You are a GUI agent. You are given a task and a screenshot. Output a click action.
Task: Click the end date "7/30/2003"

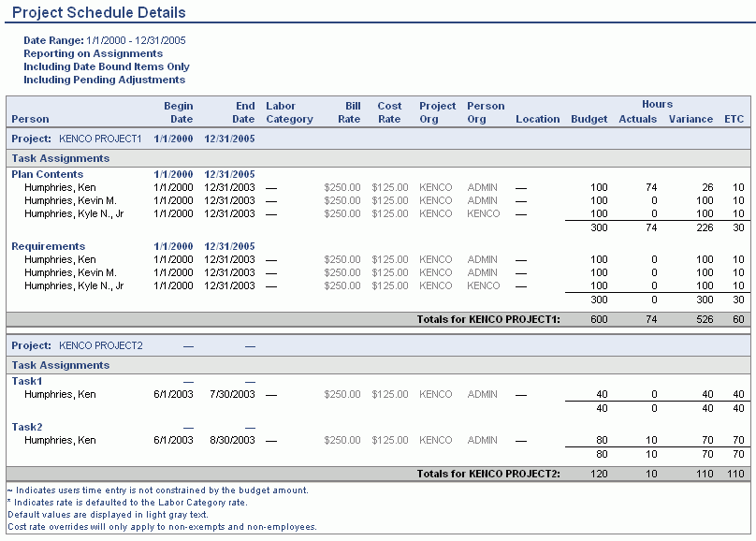coord(232,394)
